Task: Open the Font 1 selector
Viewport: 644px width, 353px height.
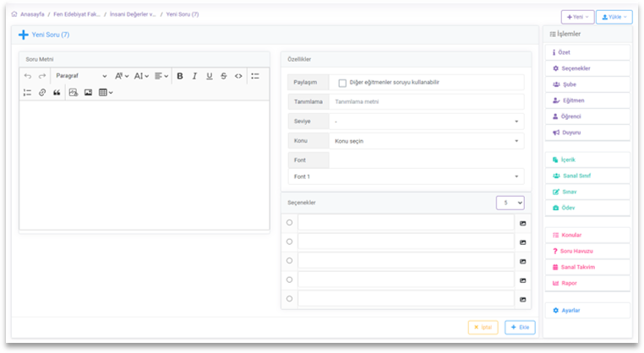Action: tap(406, 176)
